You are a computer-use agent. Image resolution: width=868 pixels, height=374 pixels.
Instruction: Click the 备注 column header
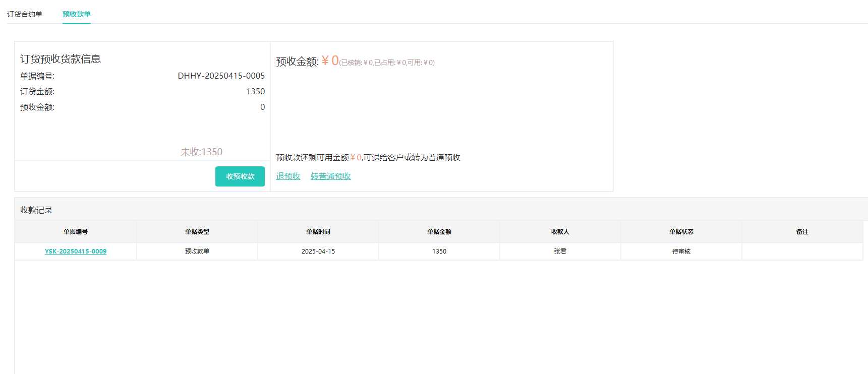802,232
